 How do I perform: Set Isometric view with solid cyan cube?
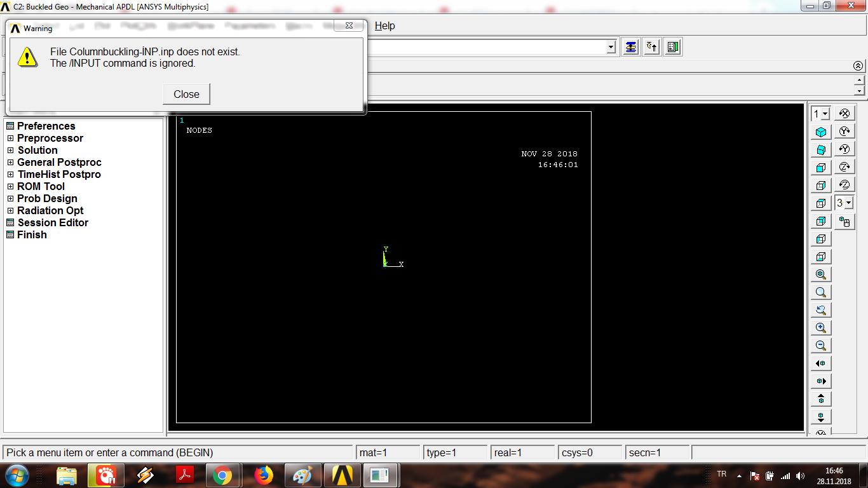coord(821,132)
